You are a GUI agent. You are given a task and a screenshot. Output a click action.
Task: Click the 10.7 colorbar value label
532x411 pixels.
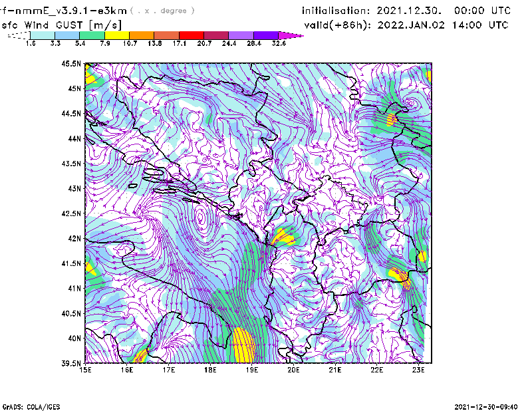point(130,43)
